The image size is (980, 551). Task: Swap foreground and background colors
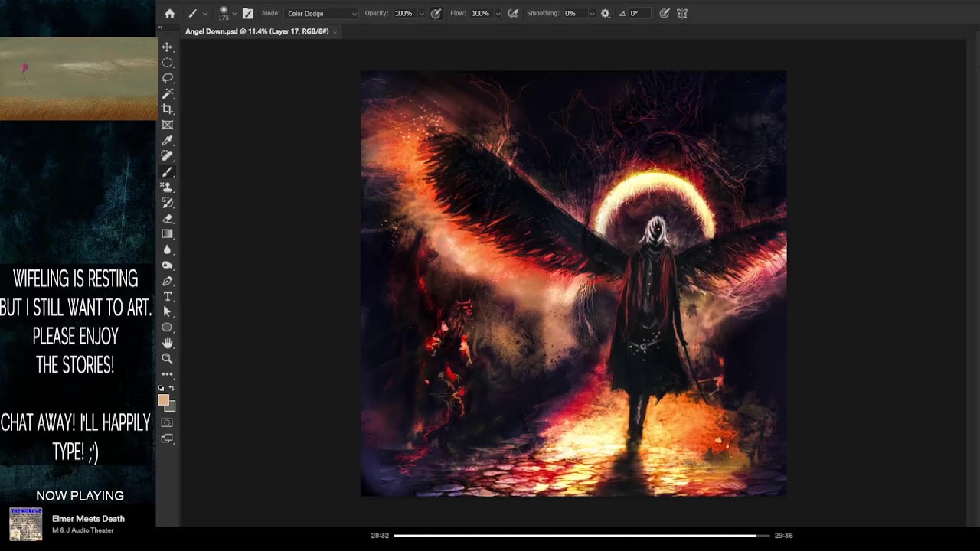tap(171, 389)
